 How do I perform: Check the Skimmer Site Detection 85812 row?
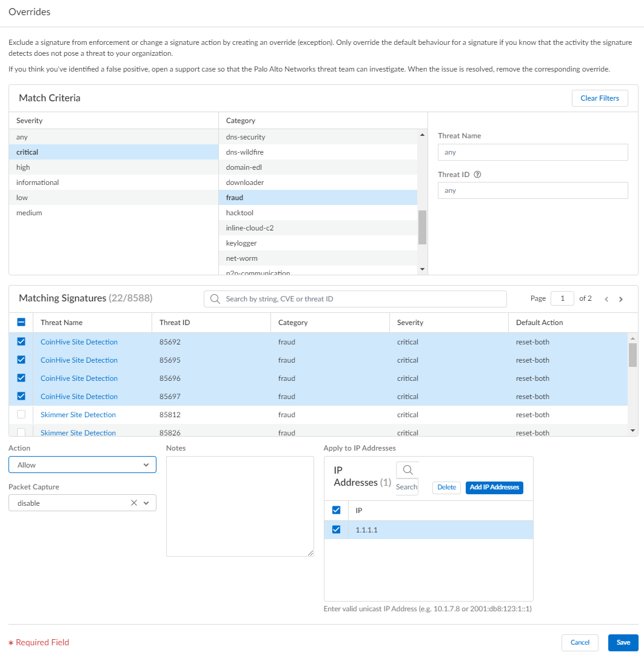(21, 415)
